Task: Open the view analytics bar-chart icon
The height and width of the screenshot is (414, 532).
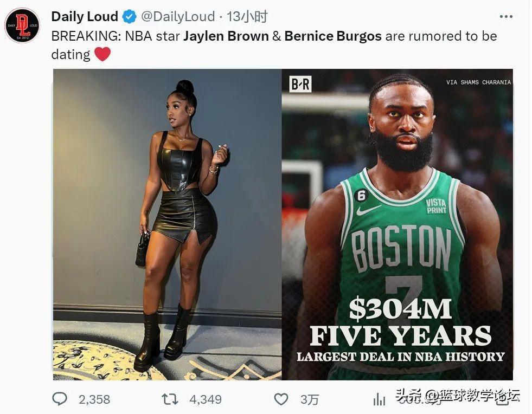Action: pyautogui.click(x=379, y=399)
